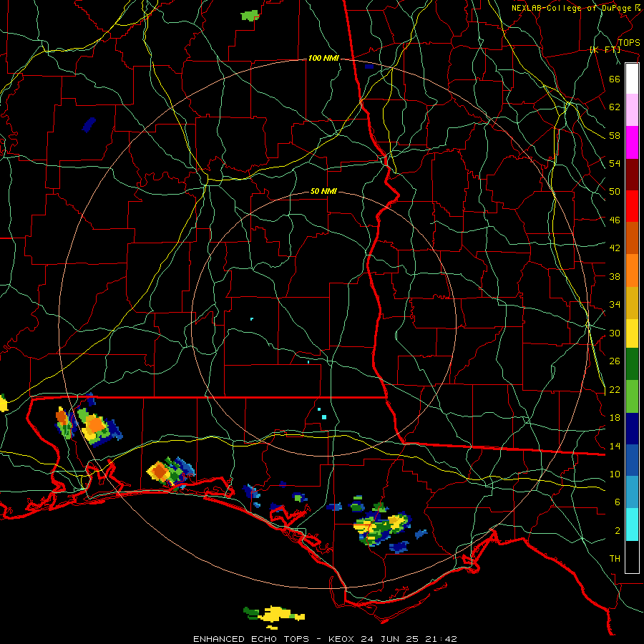
Task: Select the magenta swatch in the legend
Action: (x=632, y=142)
